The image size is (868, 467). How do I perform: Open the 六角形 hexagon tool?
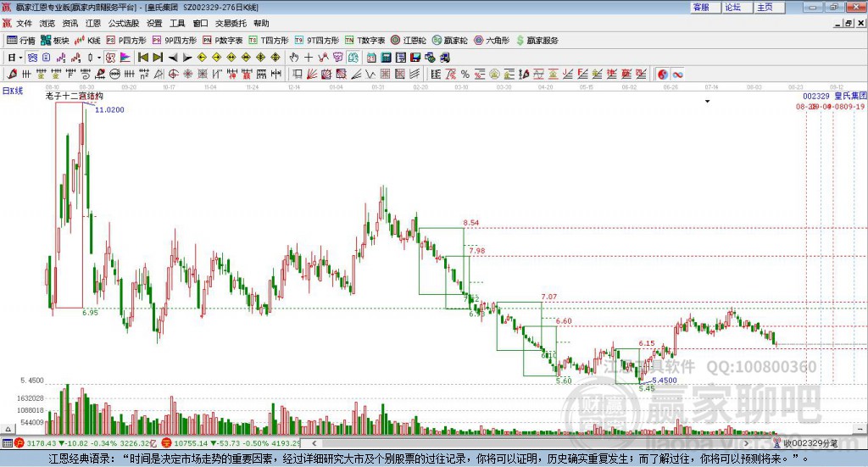(x=492, y=41)
